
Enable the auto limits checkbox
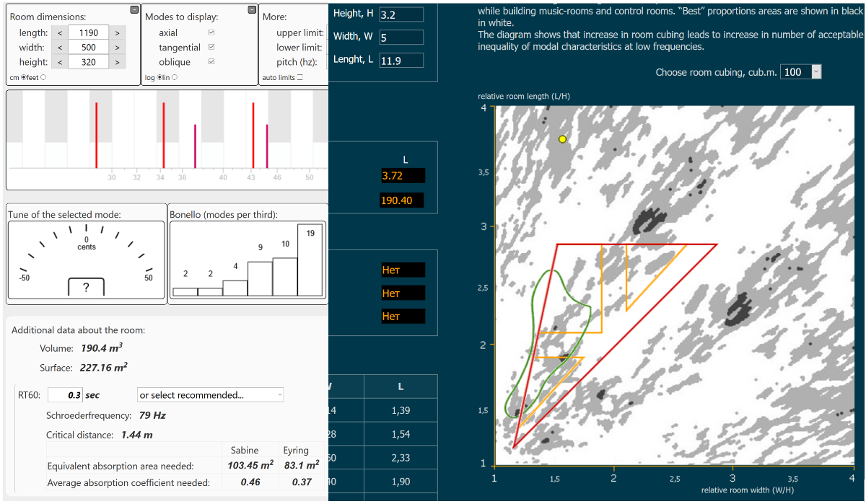299,78
